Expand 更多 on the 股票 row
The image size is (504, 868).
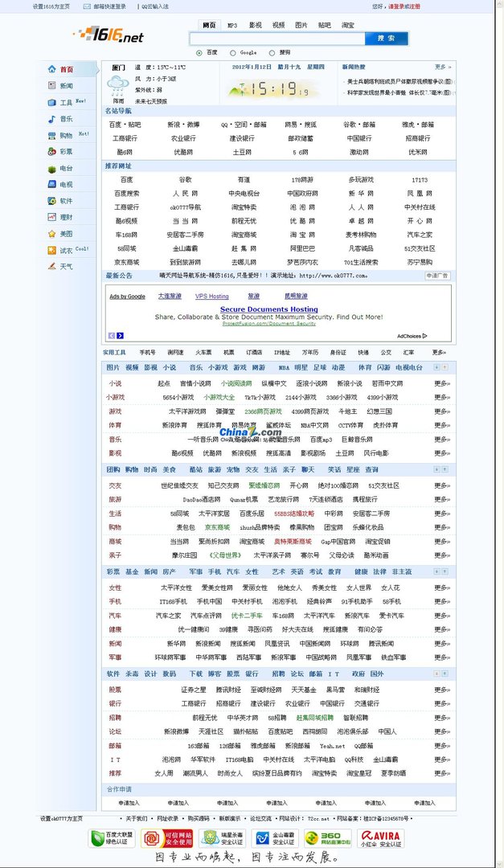pyautogui.click(x=442, y=690)
